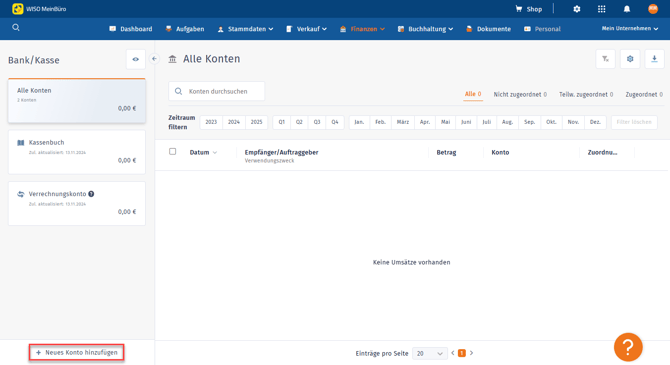The width and height of the screenshot is (670, 365).
Task: Open the Shop cart link
Action: pyautogui.click(x=529, y=9)
